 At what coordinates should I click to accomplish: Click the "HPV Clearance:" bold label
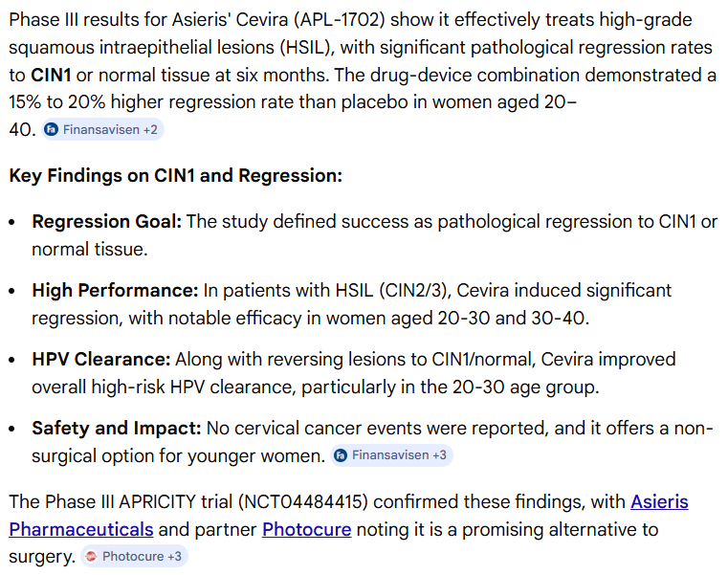coord(101,359)
